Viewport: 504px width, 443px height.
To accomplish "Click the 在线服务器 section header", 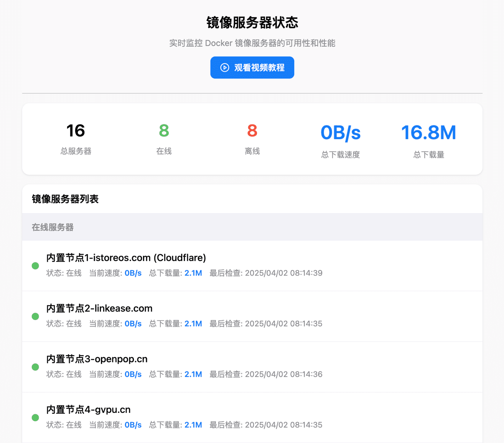I will [53, 227].
